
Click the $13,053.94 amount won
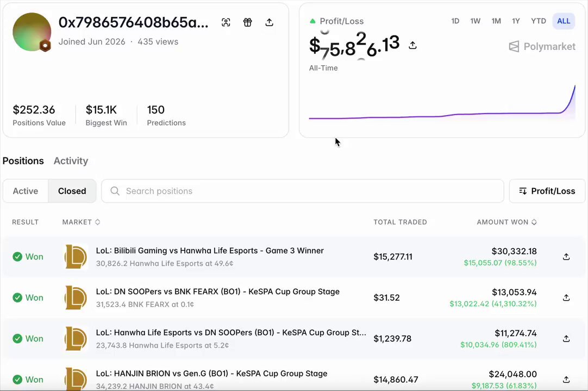(514, 292)
